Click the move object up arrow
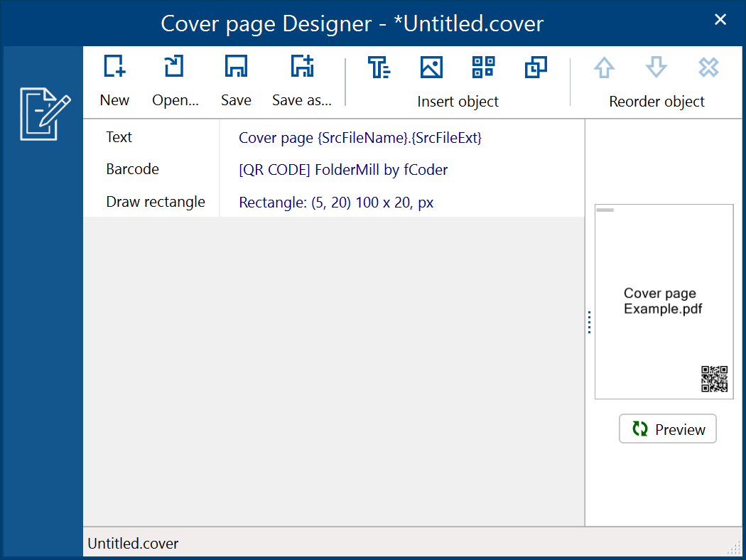The height and width of the screenshot is (560, 746). pos(604,68)
